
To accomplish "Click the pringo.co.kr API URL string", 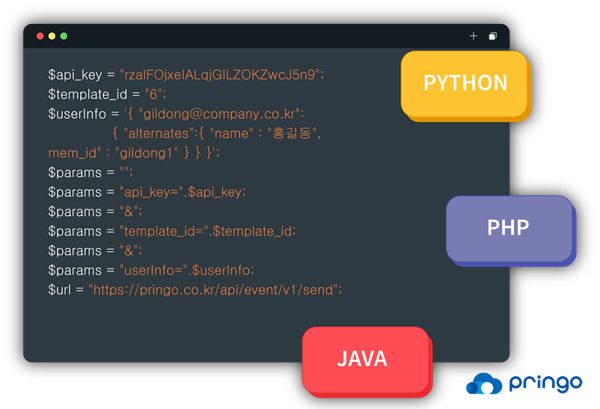I will tap(215, 288).
